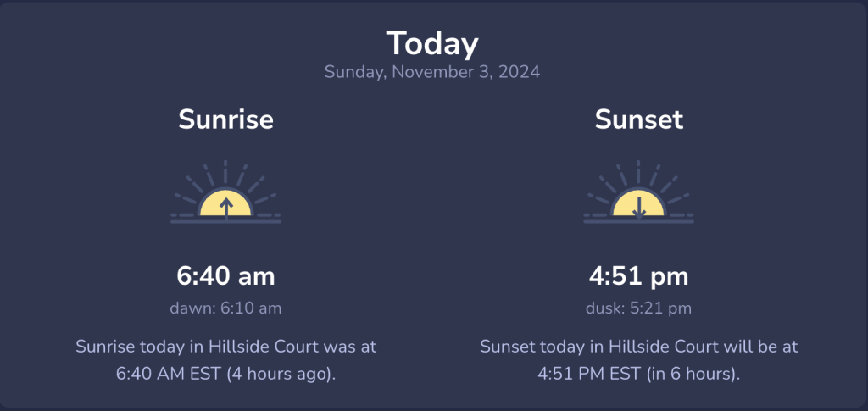This screenshot has height=411, width=868.
Task: Click the dawn: 6:10 am label
Action: 225,308
